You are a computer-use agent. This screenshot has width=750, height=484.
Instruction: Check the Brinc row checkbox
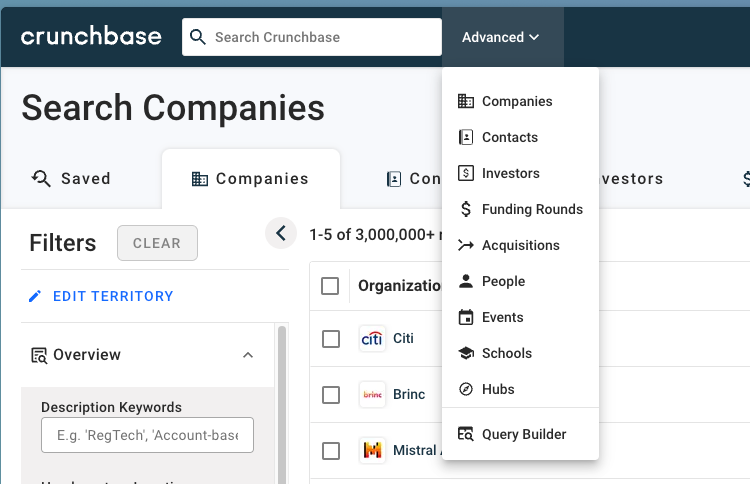tap(331, 395)
